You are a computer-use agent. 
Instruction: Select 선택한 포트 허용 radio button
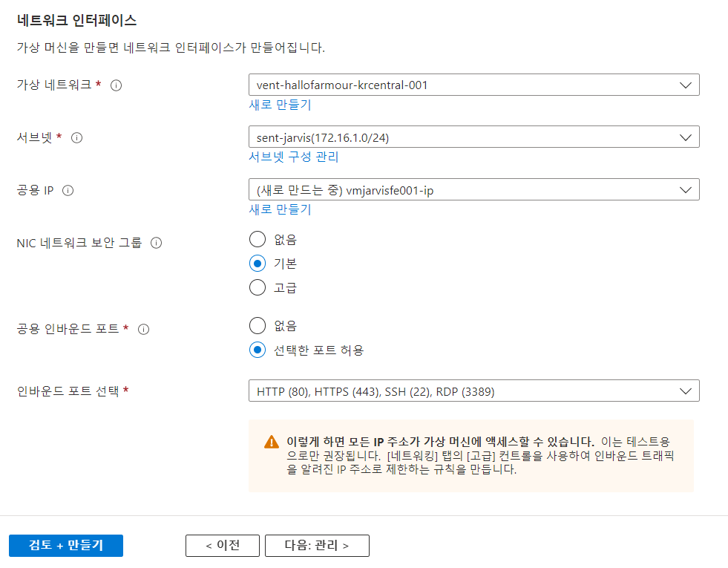(x=258, y=350)
